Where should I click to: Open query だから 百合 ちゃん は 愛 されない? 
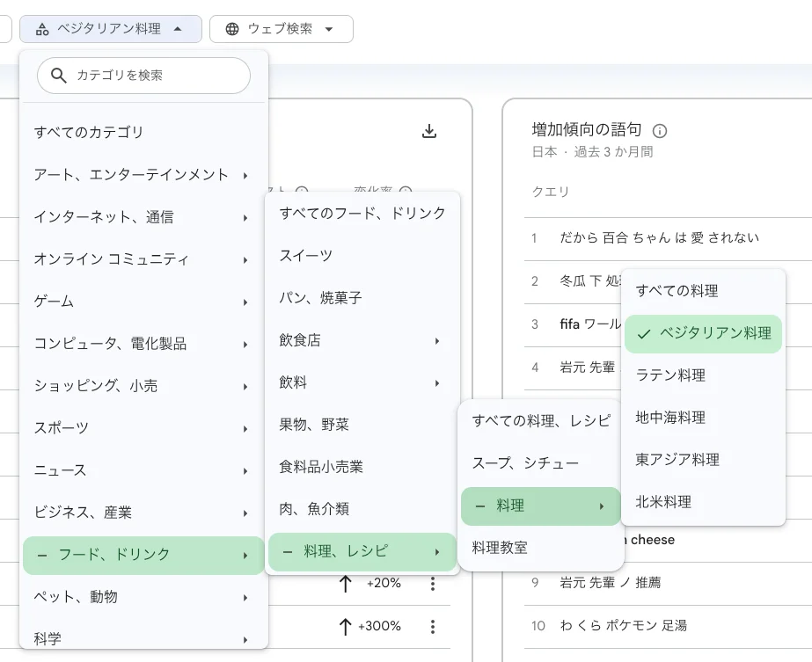coord(659,238)
